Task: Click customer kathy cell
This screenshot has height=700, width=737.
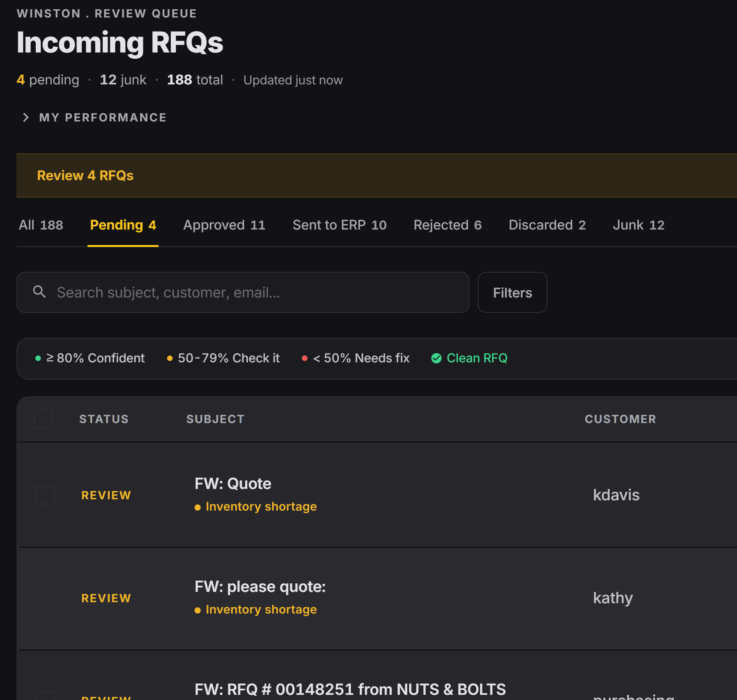Action: 613,598
